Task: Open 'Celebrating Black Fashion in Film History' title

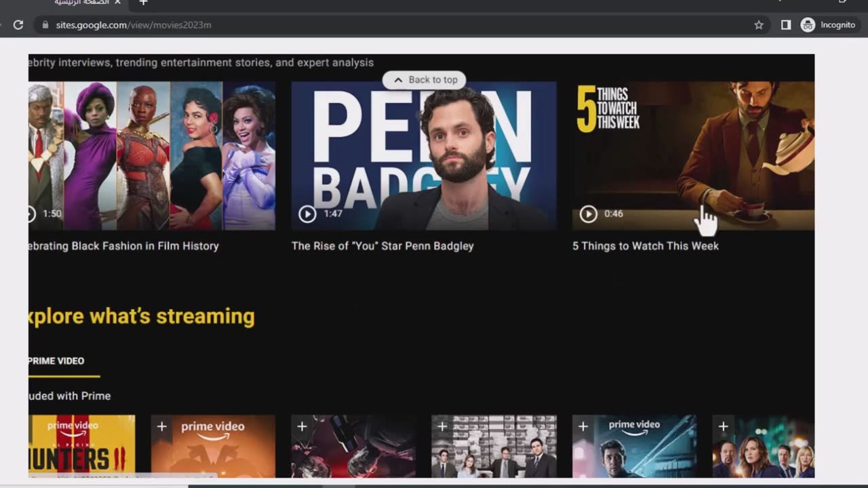Action: (123, 246)
